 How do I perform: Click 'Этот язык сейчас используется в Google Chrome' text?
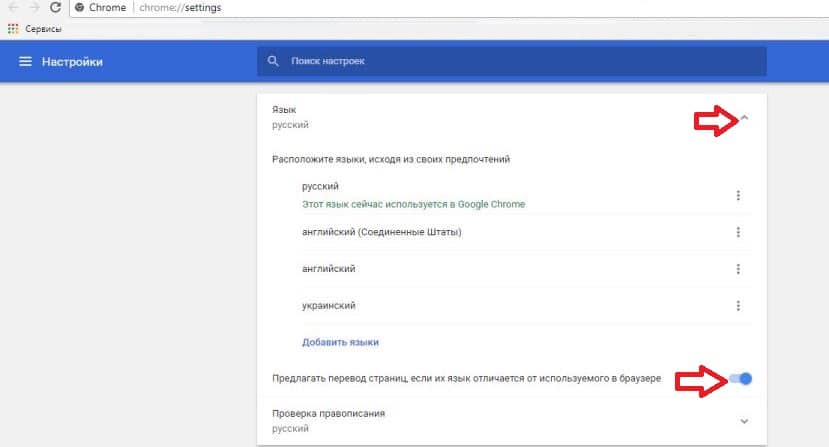pyautogui.click(x=413, y=204)
